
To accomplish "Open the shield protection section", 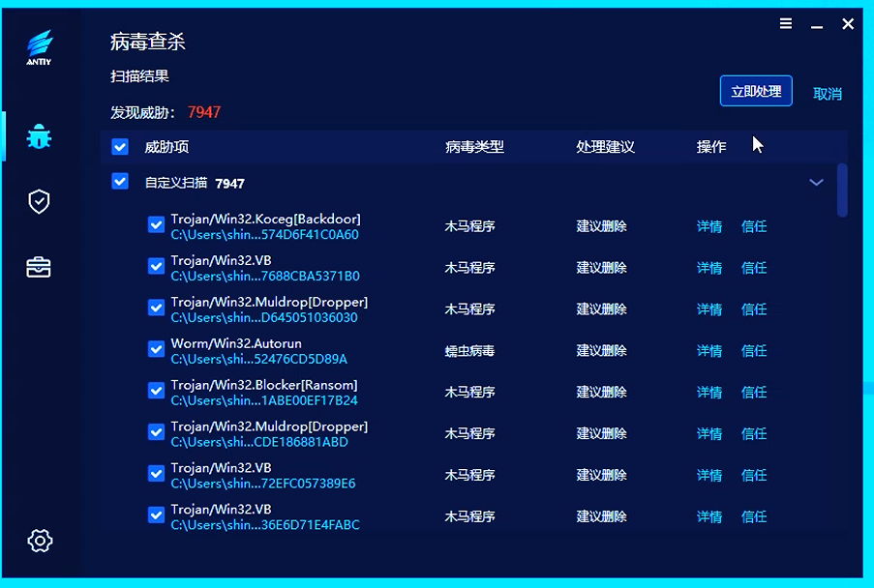I will 39,201.
